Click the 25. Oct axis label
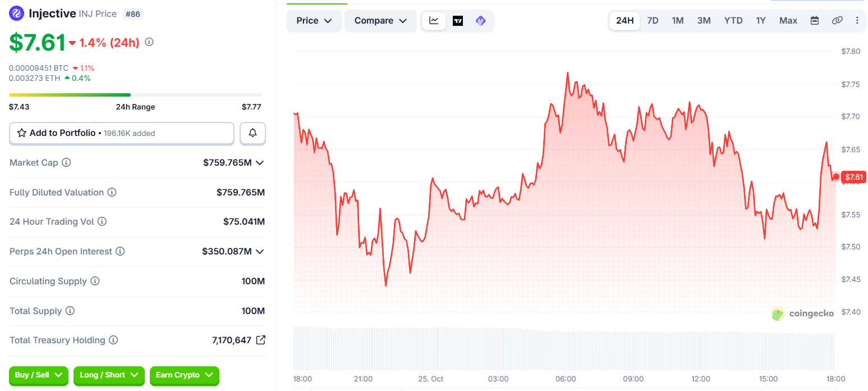 click(430, 379)
